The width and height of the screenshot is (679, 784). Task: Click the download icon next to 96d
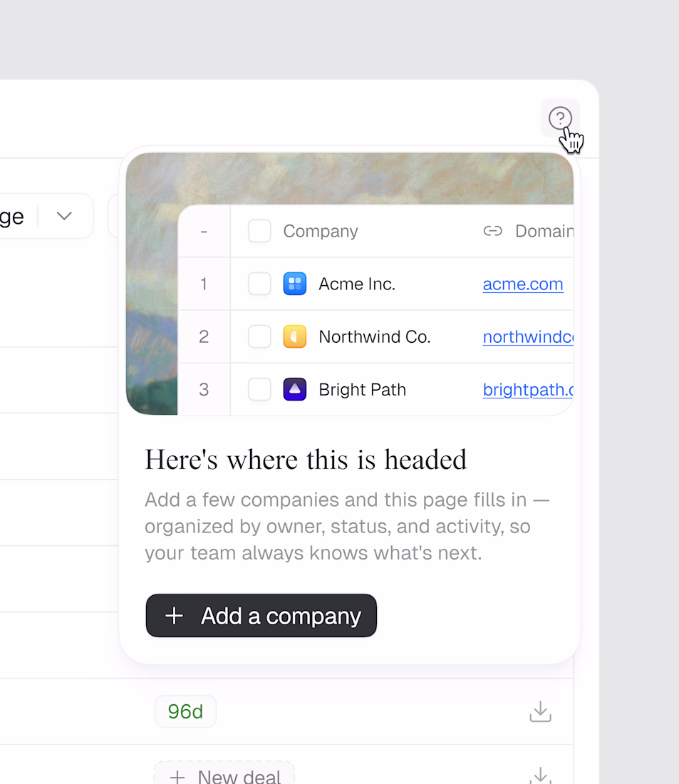[x=541, y=711]
